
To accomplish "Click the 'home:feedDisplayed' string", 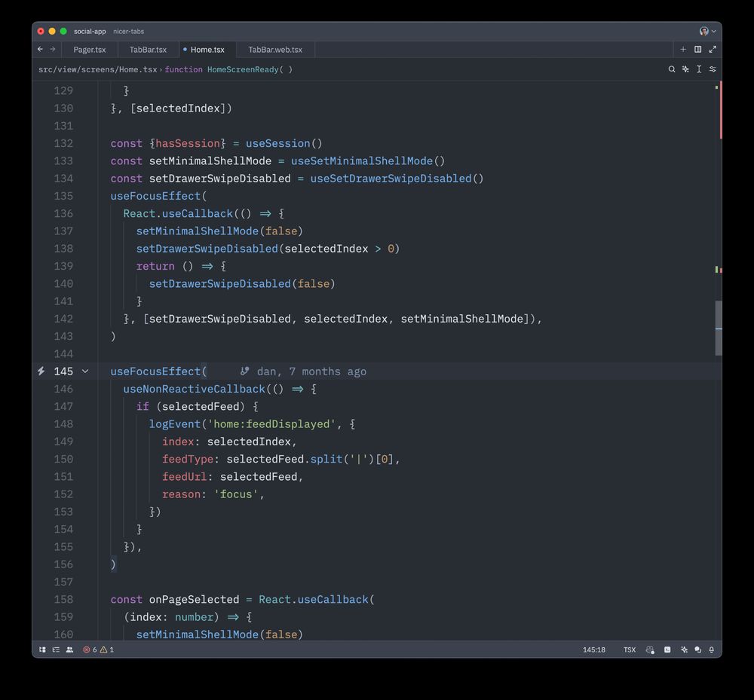I will click(x=271, y=423).
